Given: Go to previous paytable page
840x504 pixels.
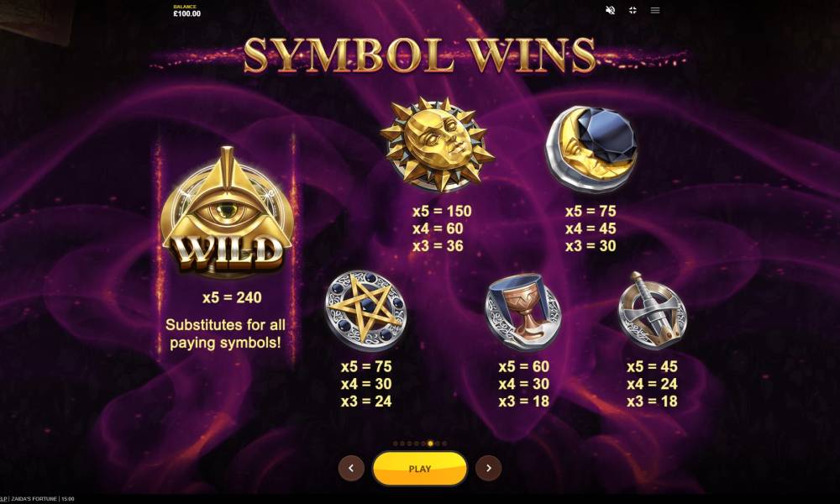Looking at the screenshot, I should click(x=351, y=468).
